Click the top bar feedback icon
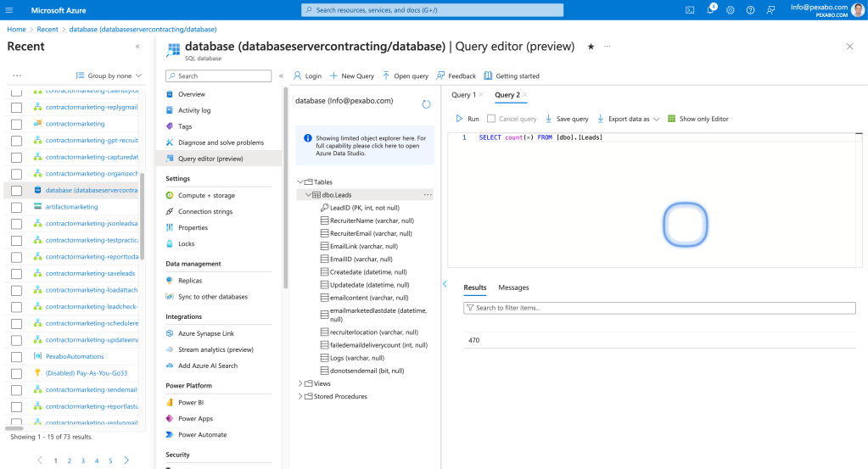 click(770, 10)
